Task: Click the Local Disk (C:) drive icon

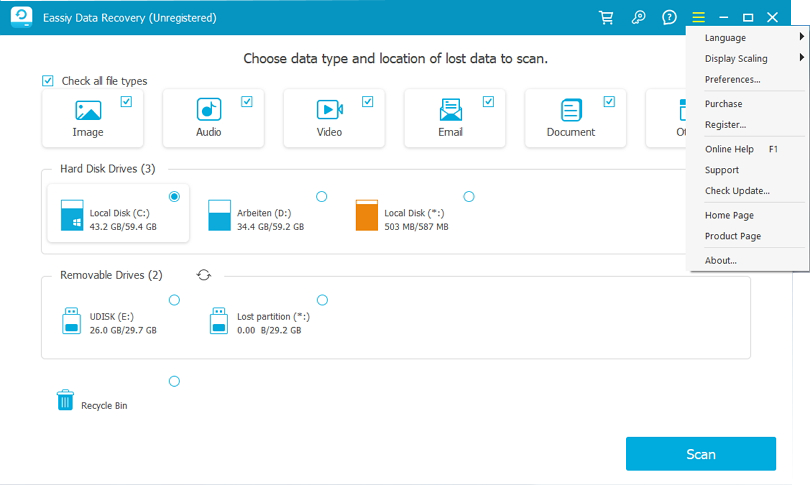Action: coord(72,215)
